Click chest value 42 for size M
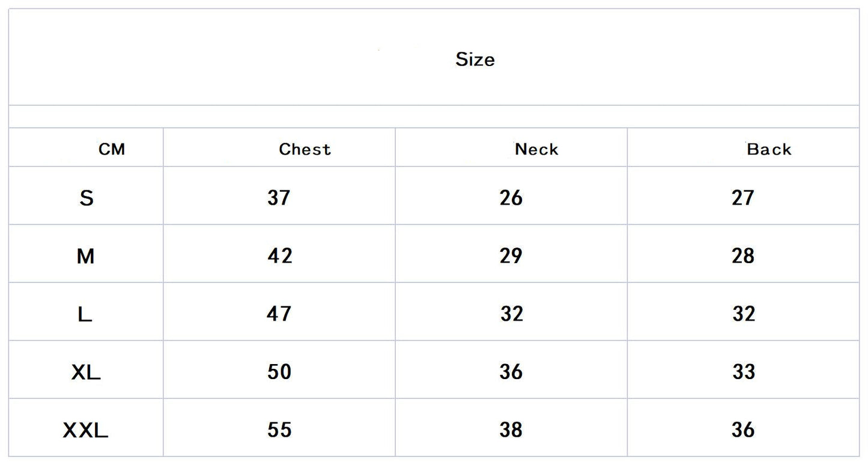Viewport: 868px width, 465px height. pyautogui.click(x=280, y=256)
